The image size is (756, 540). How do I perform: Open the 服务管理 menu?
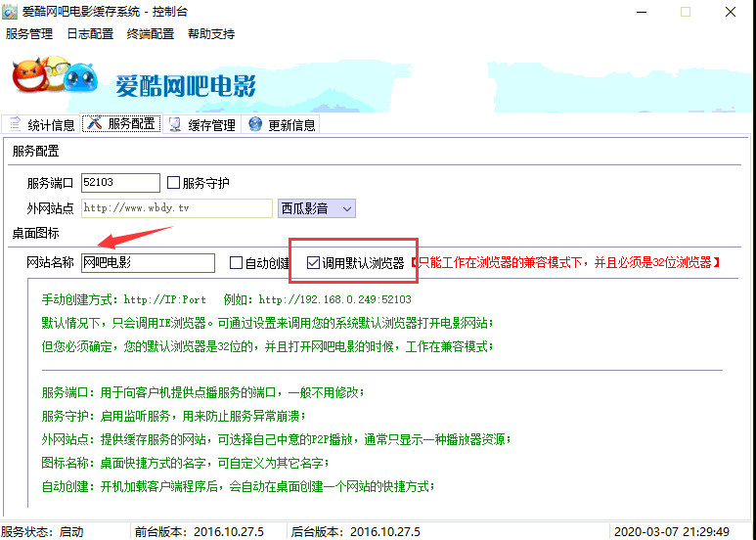(29, 34)
